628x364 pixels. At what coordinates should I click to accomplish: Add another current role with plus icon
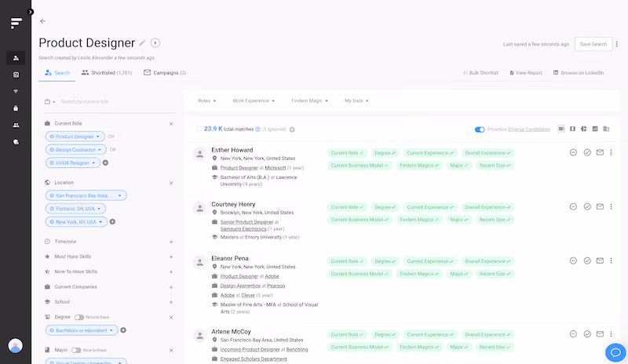tap(105, 163)
